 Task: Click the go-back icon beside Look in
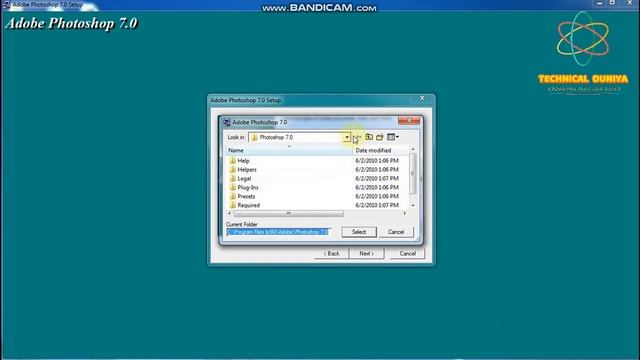(357, 138)
